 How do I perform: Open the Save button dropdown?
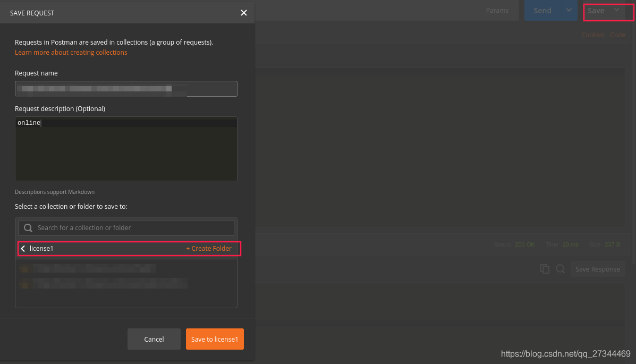616,10
